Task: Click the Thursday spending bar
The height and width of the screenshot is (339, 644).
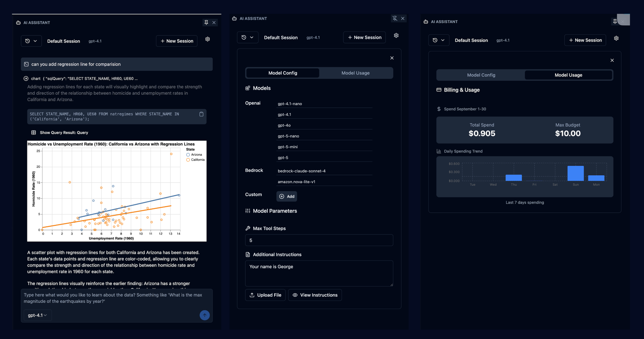Action: 514,178
